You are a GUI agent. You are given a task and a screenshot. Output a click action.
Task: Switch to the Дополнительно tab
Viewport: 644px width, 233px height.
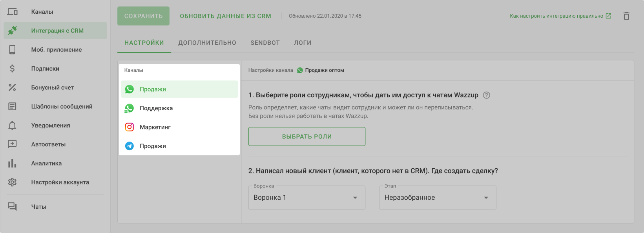207,43
